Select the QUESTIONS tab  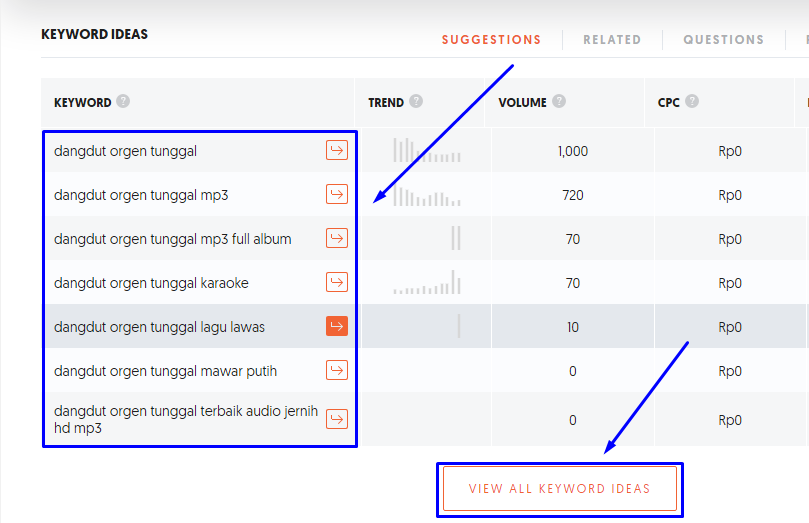723,40
